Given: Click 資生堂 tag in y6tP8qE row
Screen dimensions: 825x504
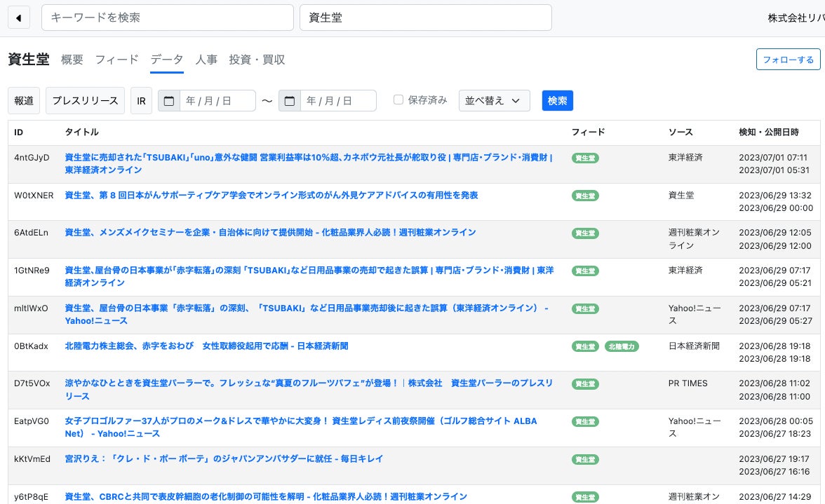Looking at the screenshot, I should (585, 497).
